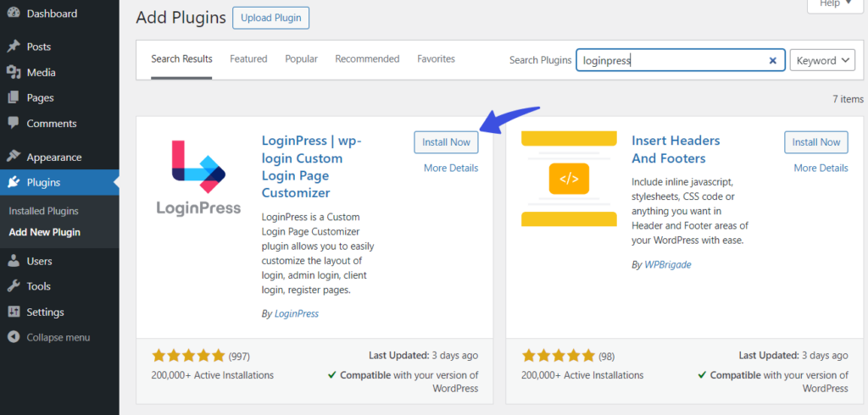Go to Installed Plugins submenu
This screenshot has width=868, height=415.
point(44,211)
